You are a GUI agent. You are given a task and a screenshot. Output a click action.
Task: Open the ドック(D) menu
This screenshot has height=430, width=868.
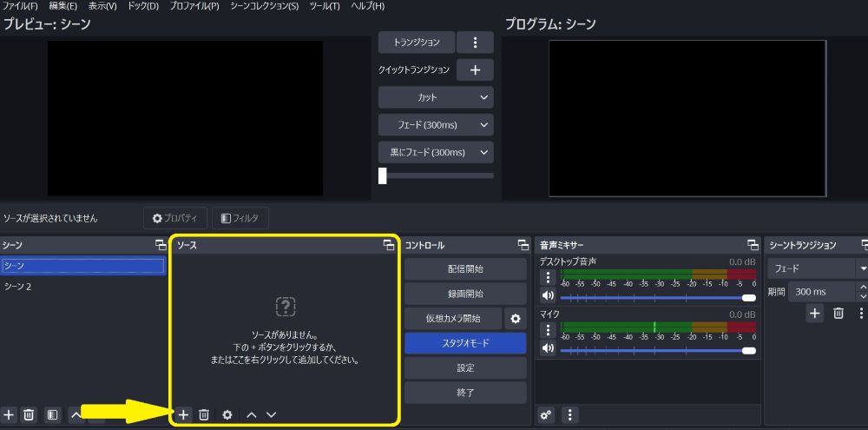point(143,6)
